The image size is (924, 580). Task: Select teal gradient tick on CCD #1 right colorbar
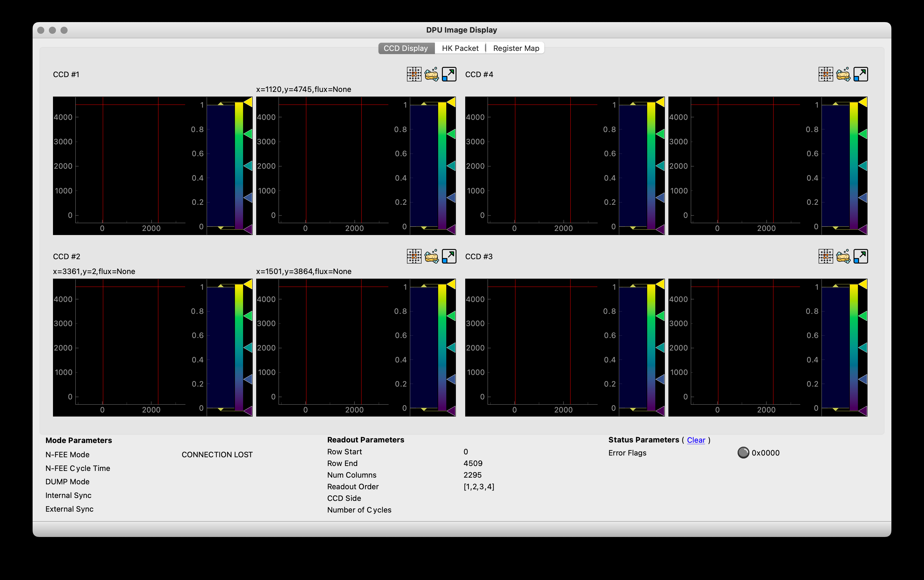pos(451,166)
